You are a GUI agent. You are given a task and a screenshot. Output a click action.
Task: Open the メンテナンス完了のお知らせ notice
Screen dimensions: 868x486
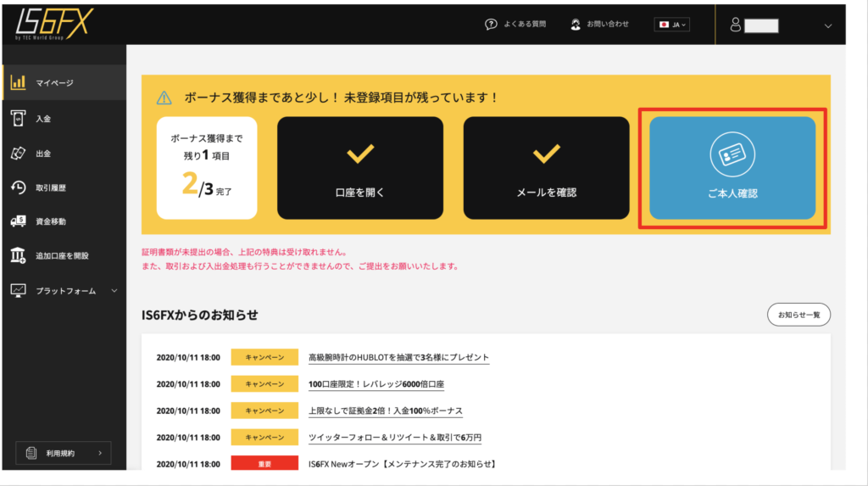pos(403,464)
